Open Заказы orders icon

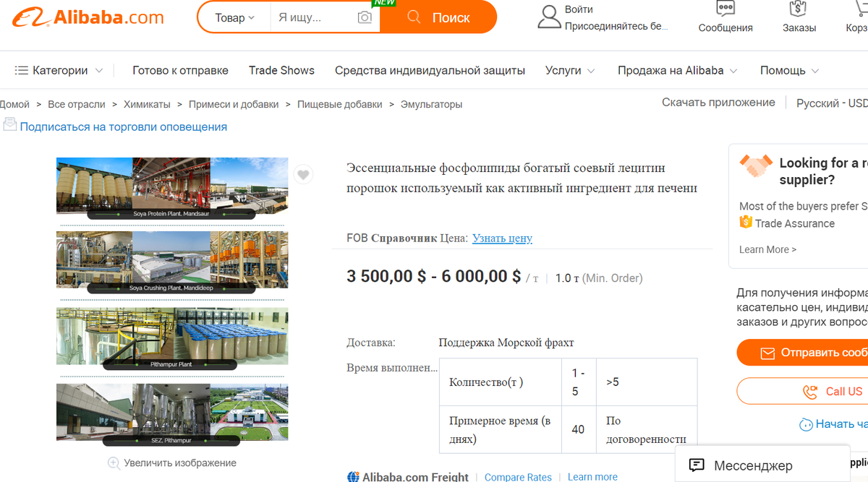point(799,9)
